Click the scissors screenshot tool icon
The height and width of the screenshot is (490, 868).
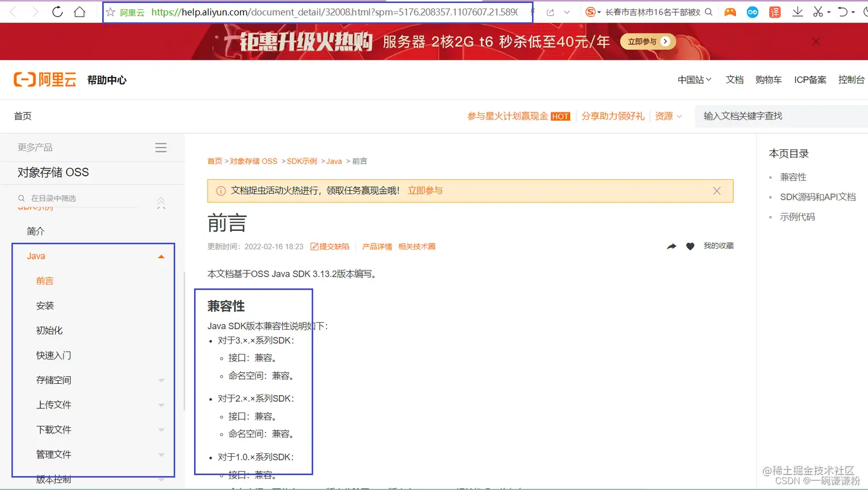click(x=818, y=12)
